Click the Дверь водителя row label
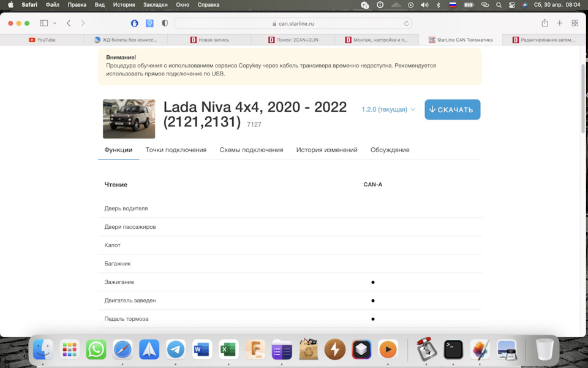This screenshot has width=588, height=368. click(126, 209)
